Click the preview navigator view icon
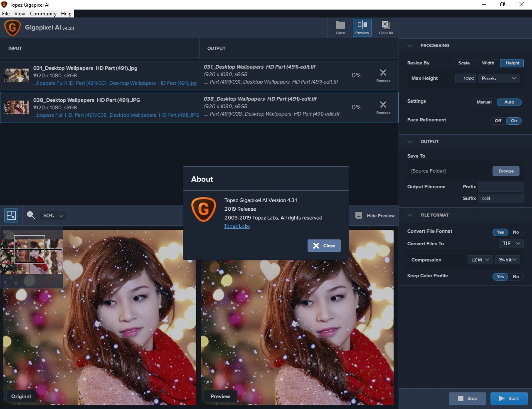532x409 pixels. (11, 215)
